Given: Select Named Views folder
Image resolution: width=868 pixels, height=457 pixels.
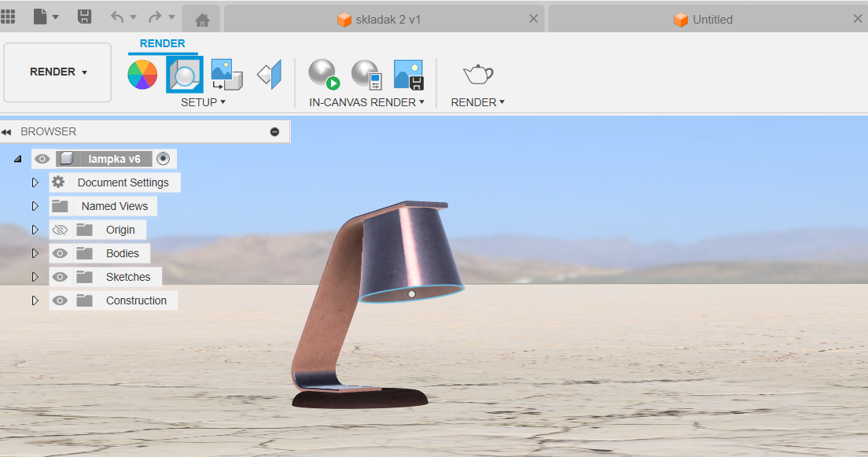Looking at the screenshot, I should tap(115, 206).
